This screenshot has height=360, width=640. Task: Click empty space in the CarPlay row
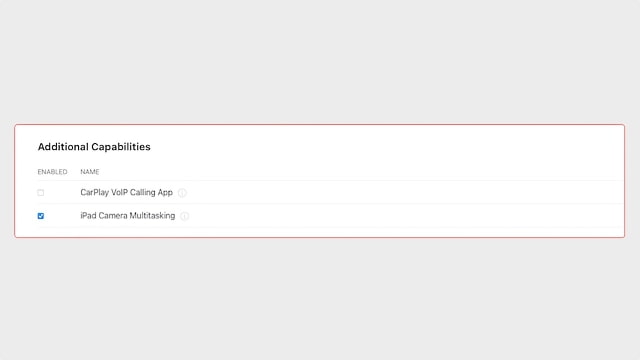404,192
